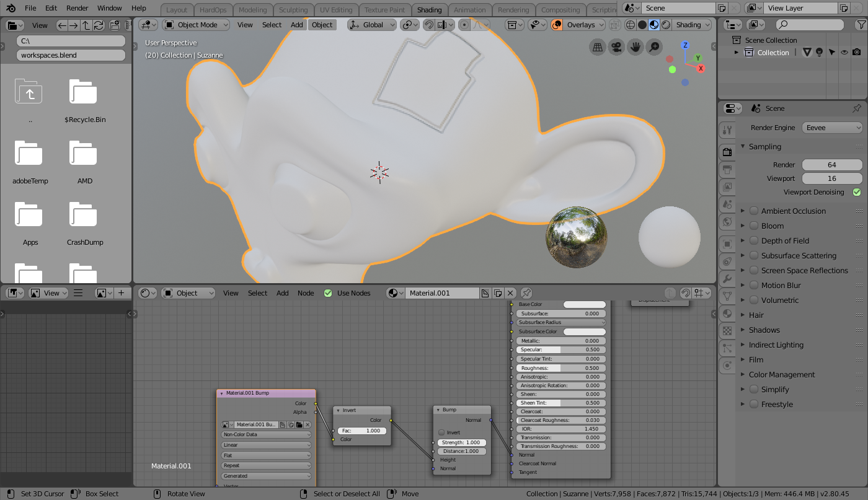Screen dimensions: 868x500
Task: Open the Render menu
Action: click(77, 8)
